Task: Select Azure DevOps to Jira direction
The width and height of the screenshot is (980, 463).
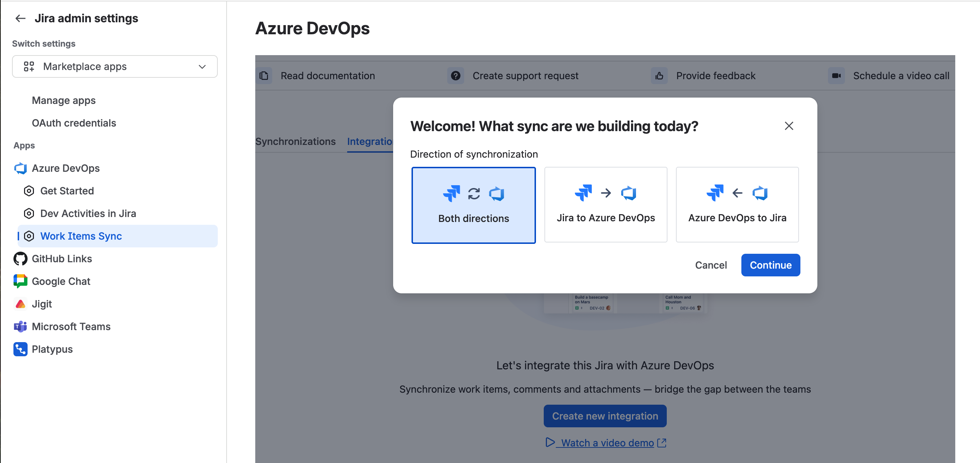Action: pyautogui.click(x=737, y=205)
